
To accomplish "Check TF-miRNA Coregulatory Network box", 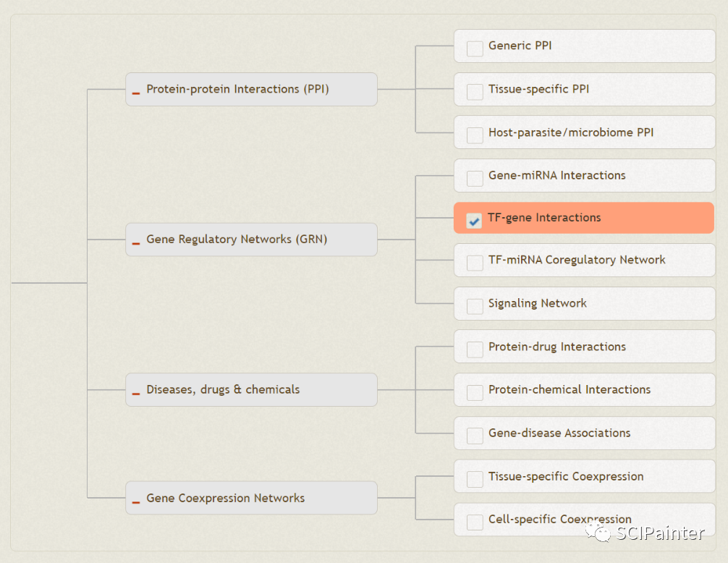I will click(x=475, y=263).
